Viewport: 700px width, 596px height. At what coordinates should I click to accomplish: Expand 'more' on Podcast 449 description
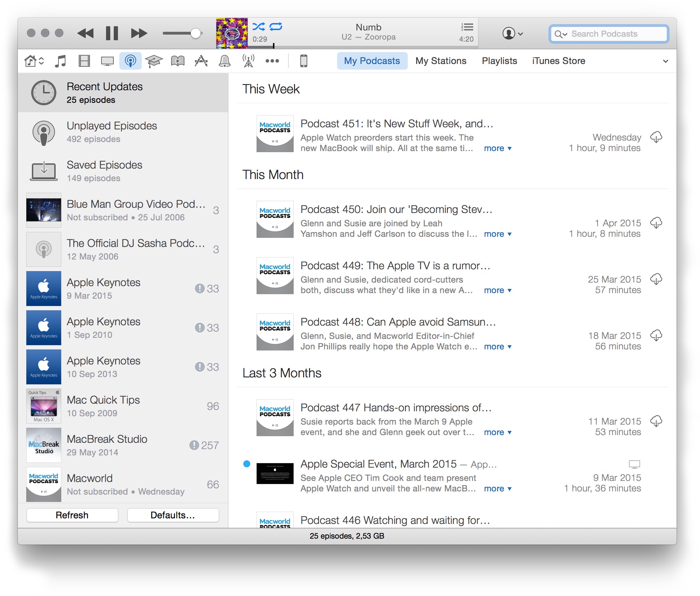coord(498,290)
